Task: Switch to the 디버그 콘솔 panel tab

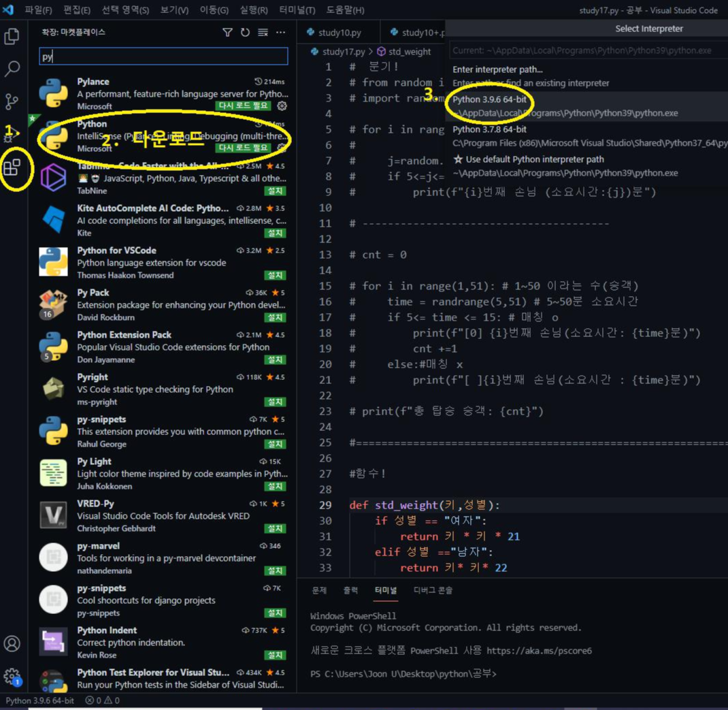Action: [433, 590]
